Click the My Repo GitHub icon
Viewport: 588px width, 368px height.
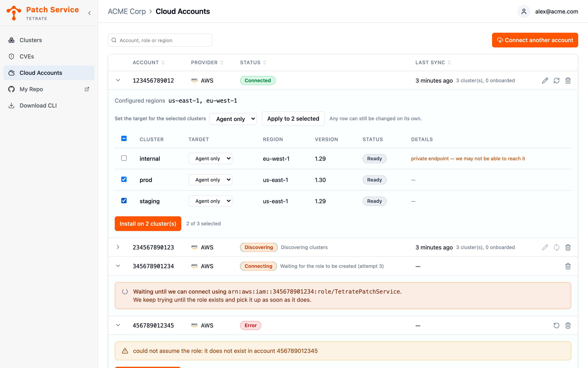[11, 89]
